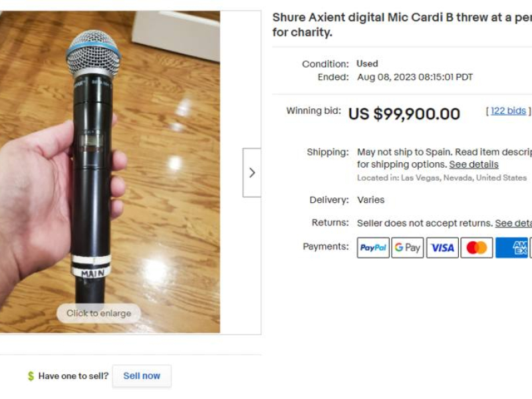Click the Varies delivery value

(370, 200)
